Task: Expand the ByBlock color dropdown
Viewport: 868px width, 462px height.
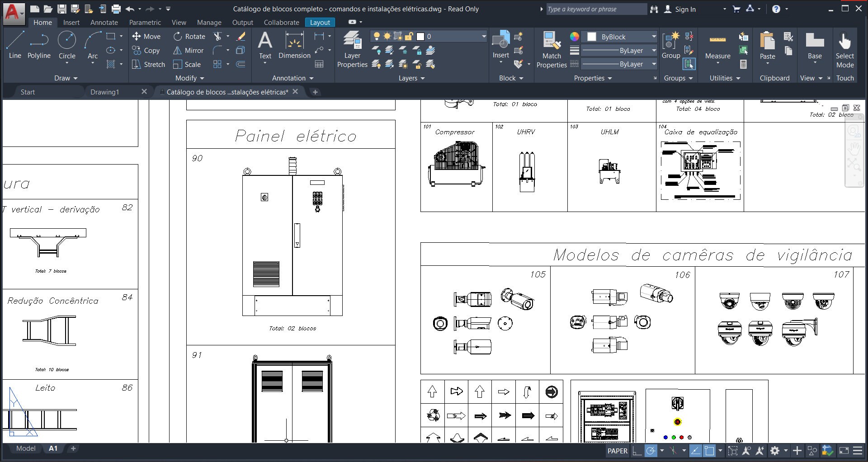Action: pyautogui.click(x=654, y=37)
